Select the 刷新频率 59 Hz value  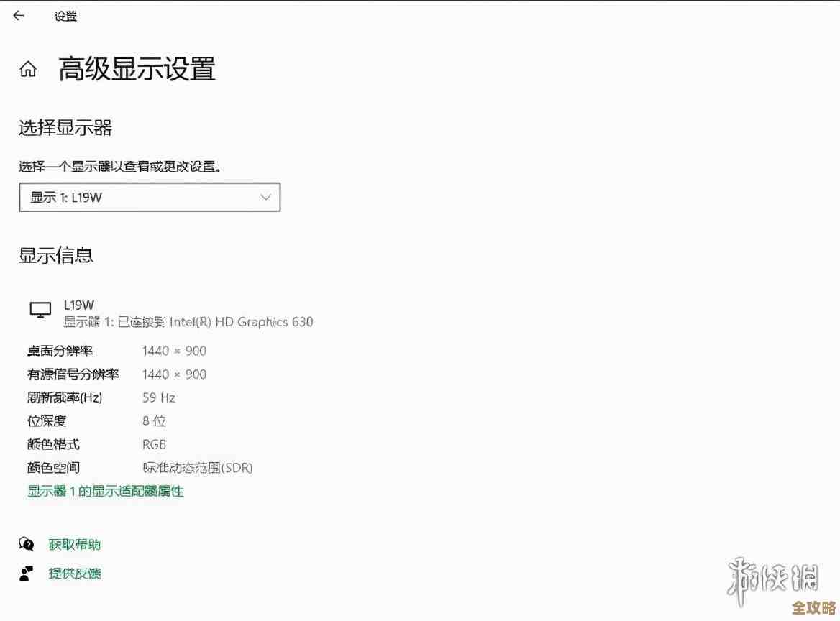point(158,397)
